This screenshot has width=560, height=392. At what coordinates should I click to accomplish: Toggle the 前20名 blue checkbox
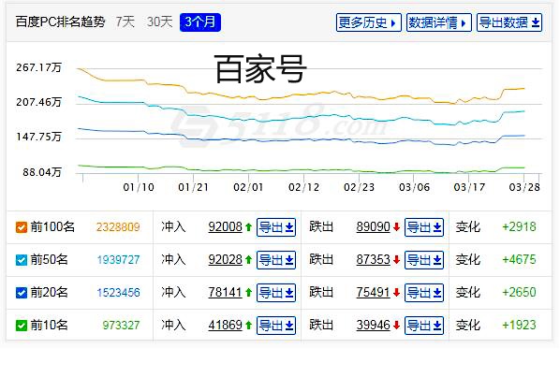[22, 293]
